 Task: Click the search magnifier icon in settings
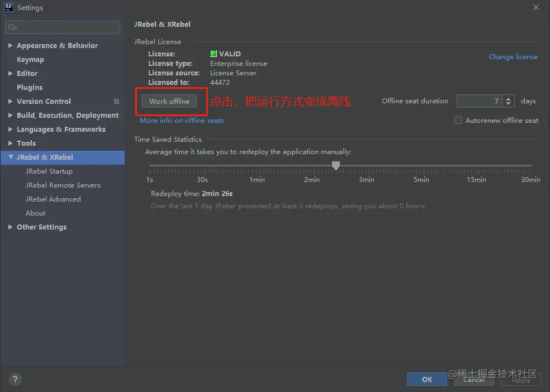pos(12,27)
